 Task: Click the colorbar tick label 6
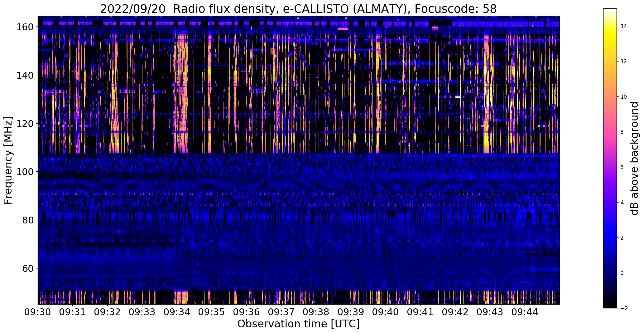click(x=622, y=167)
